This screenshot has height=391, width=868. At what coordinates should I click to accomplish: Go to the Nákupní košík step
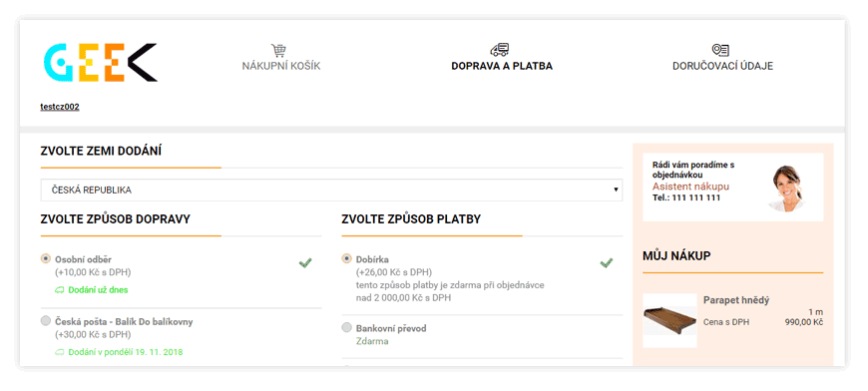tap(281, 66)
